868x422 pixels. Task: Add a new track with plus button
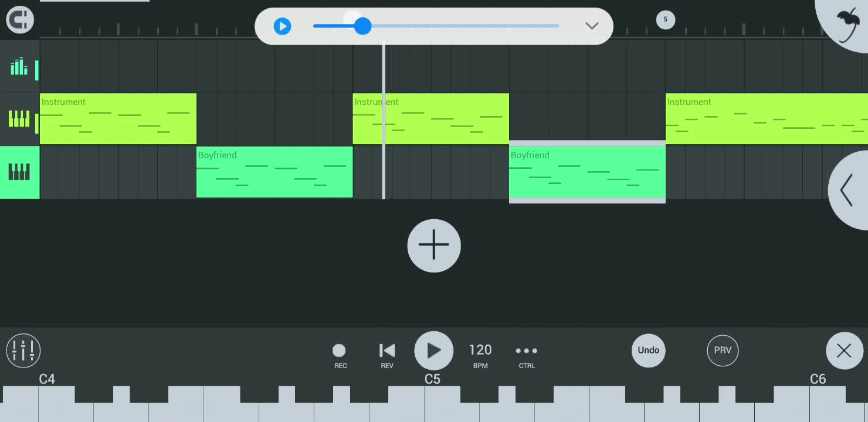pyautogui.click(x=434, y=246)
